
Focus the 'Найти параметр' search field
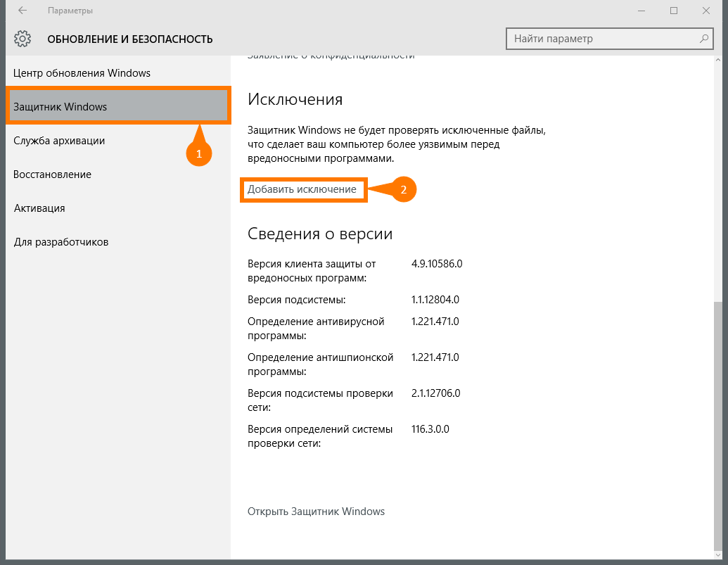(610, 39)
